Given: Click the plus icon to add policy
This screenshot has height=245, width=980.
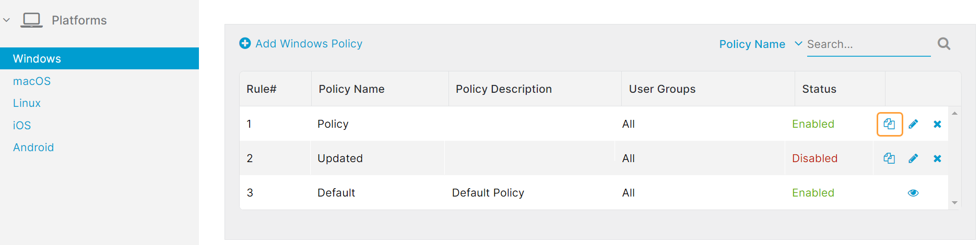Looking at the screenshot, I should pyautogui.click(x=245, y=43).
